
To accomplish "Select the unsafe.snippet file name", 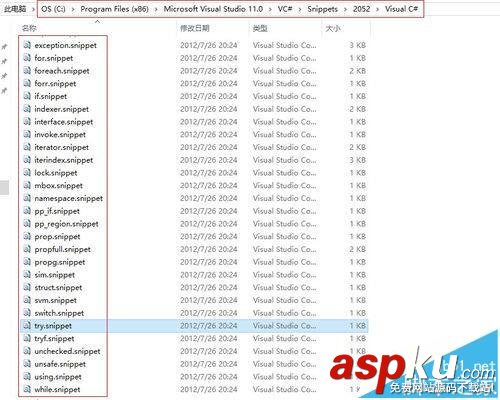I will click(60, 364).
